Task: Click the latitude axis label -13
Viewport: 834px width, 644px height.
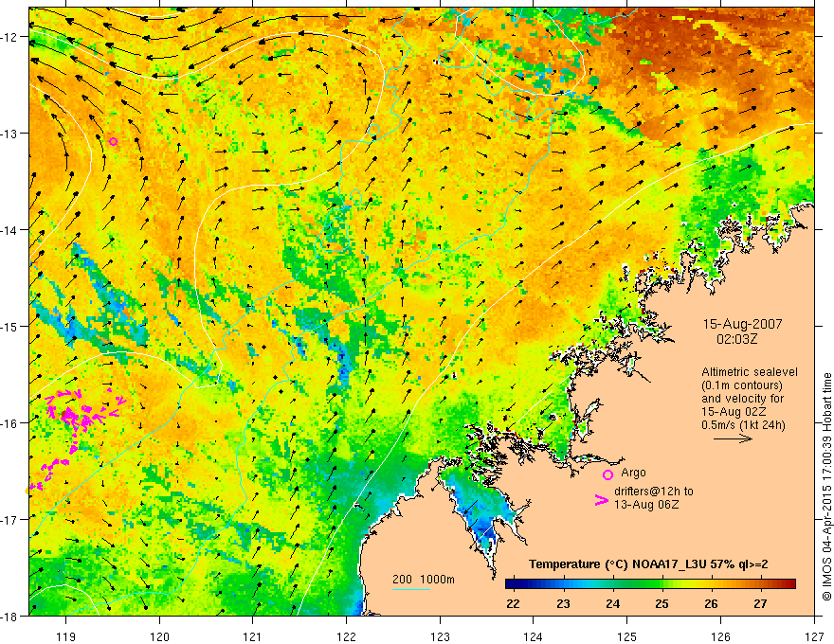Action: 9,134
